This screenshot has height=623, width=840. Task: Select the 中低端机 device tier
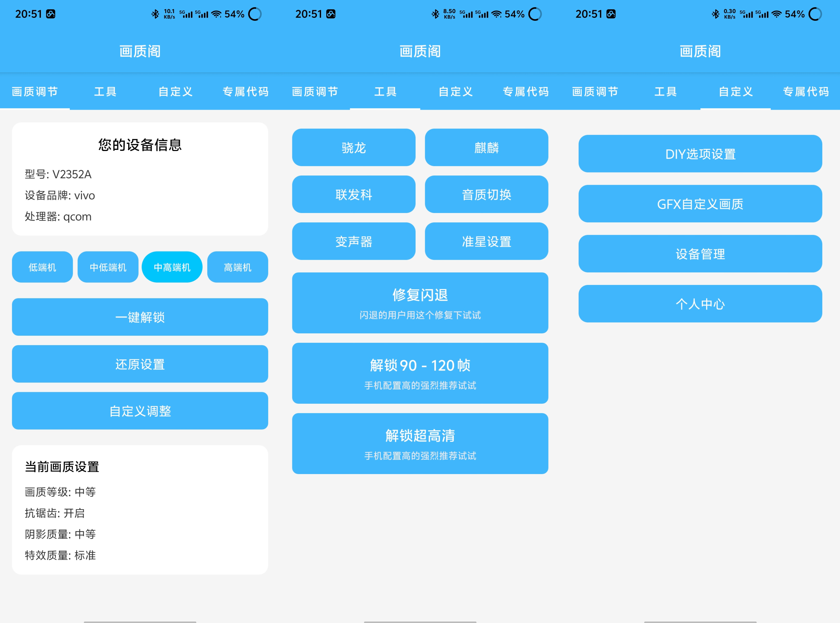(x=108, y=267)
